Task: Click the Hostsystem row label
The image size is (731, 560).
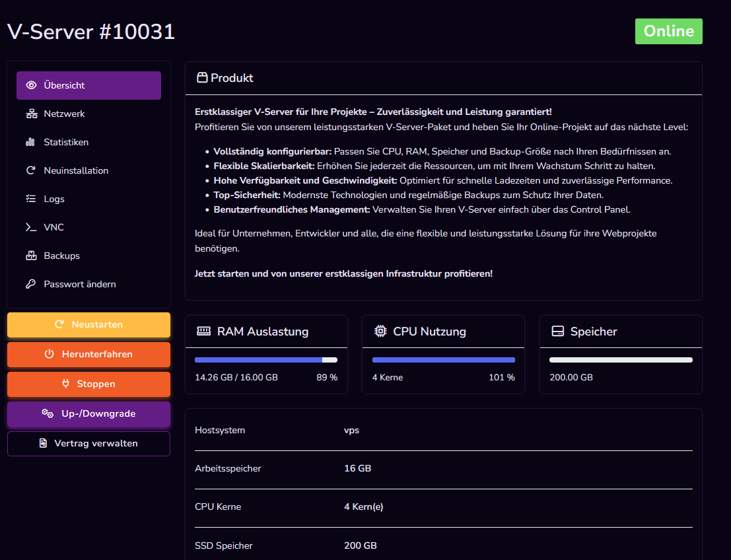Action: pyautogui.click(x=220, y=430)
